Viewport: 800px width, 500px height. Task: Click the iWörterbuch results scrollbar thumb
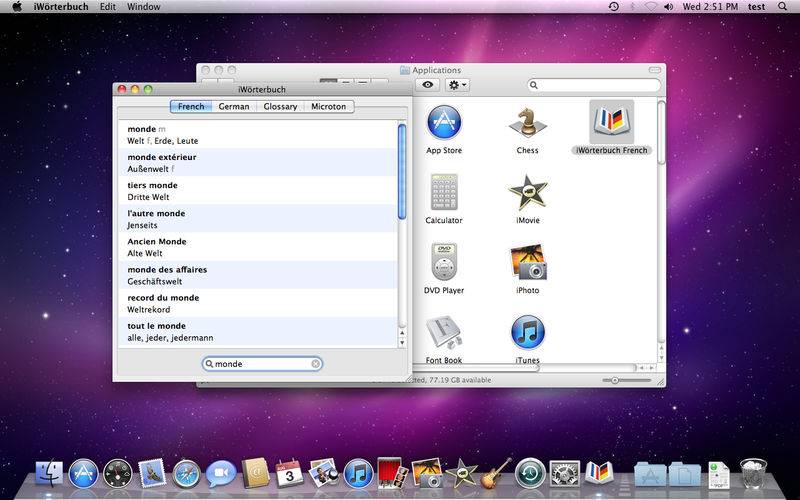click(x=402, y=171)
